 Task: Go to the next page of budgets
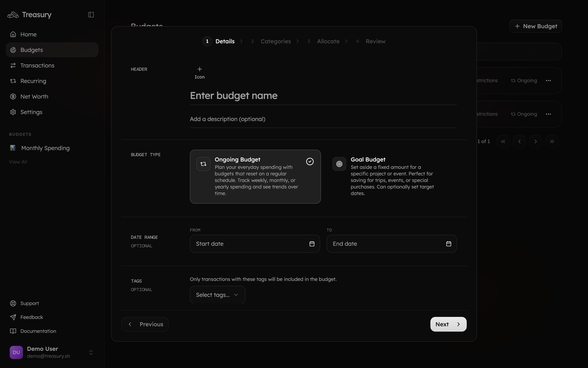click(x=536, y=141)
